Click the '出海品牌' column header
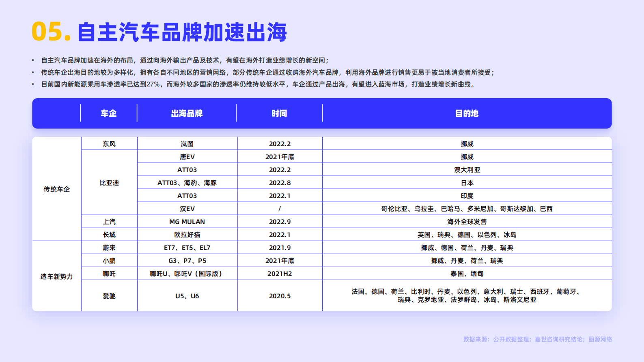 pyautogui.click(x=187, y=113)
